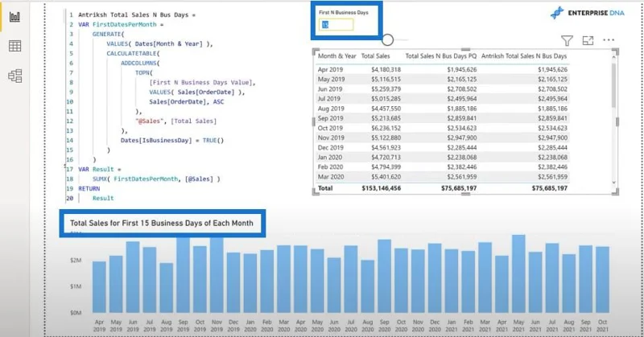The width and height of the screenshot is (644, 337).
Task: Click the GENERATE( function line
Action: click(x=108, y=34)
